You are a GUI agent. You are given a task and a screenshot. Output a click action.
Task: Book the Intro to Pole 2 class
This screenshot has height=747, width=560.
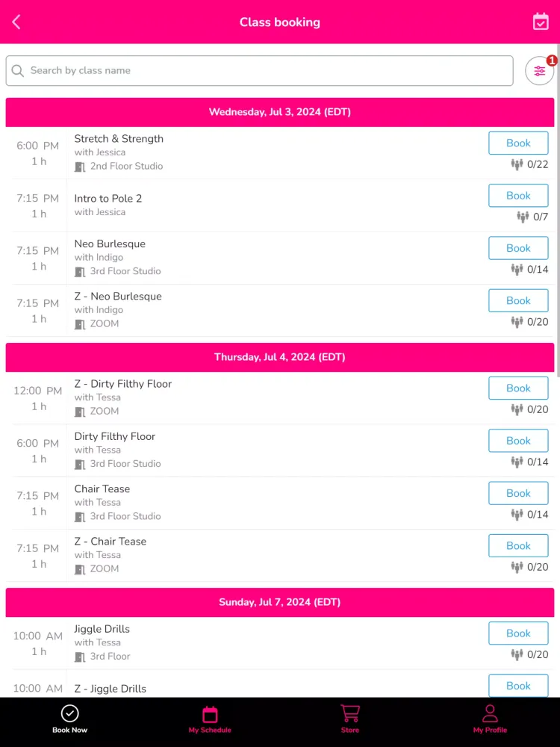tap(518, 196)
